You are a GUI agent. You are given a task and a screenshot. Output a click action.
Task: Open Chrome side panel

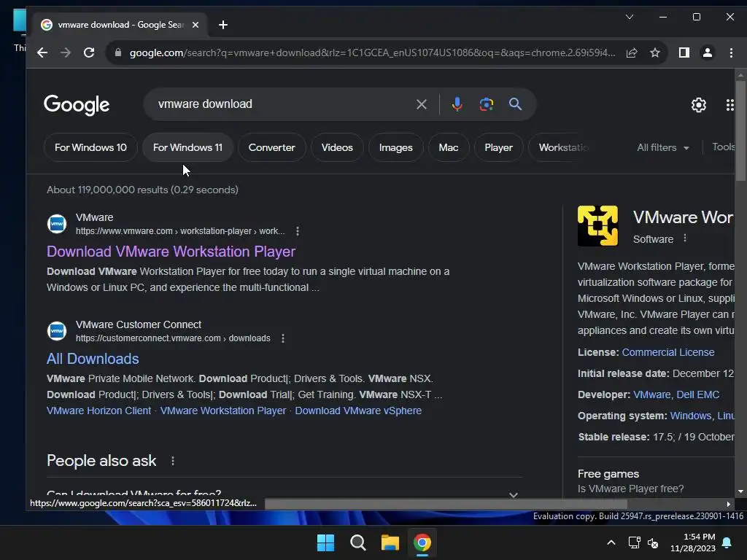[684, 52]
